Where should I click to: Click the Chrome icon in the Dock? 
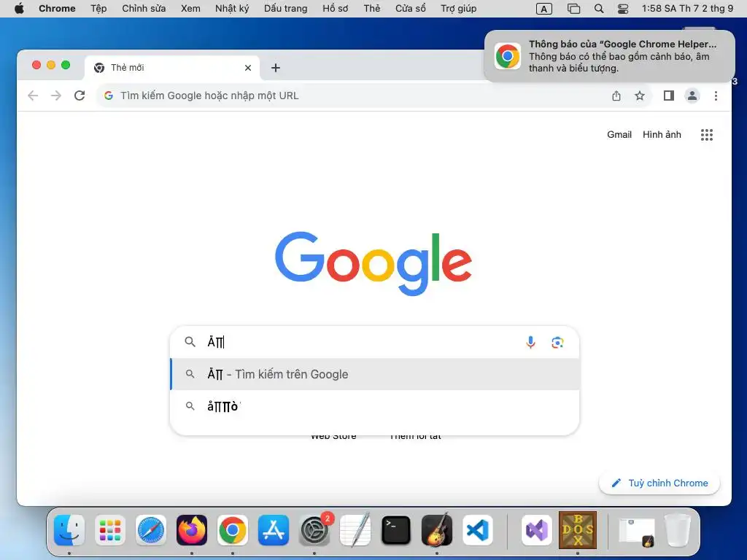[x=233, y=529]
